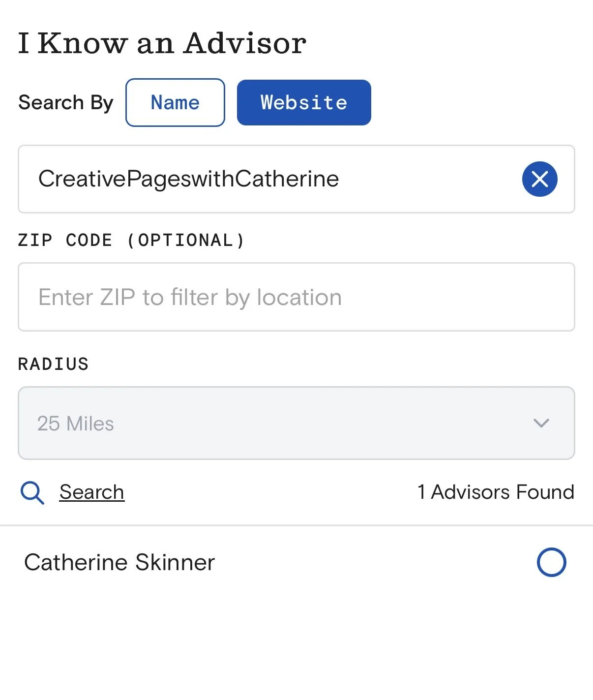Click into the CreativePageswithCatherine text field
The width and height of the screenshot is (593, 700).
(x=296, y=179)
